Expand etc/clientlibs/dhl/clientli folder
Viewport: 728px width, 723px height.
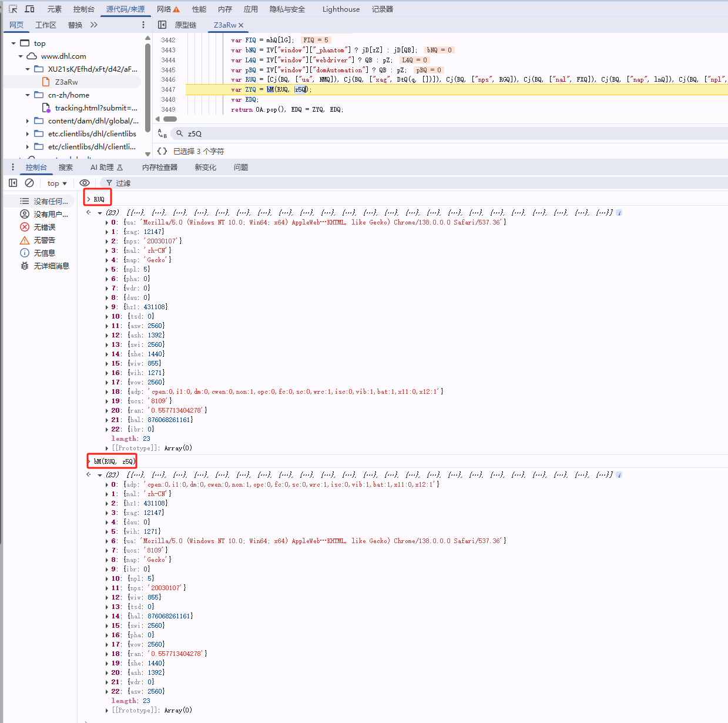pyautogui.click(x=28, y=147)
